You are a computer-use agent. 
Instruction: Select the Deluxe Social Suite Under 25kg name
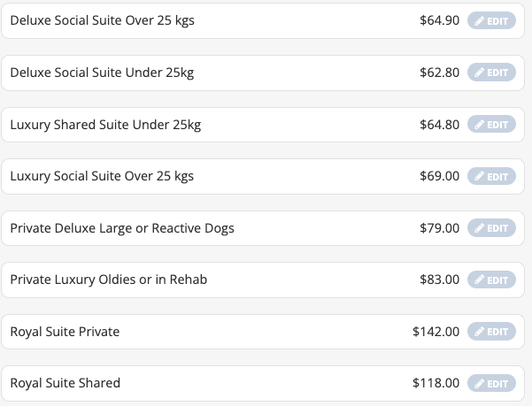(102, 73)
